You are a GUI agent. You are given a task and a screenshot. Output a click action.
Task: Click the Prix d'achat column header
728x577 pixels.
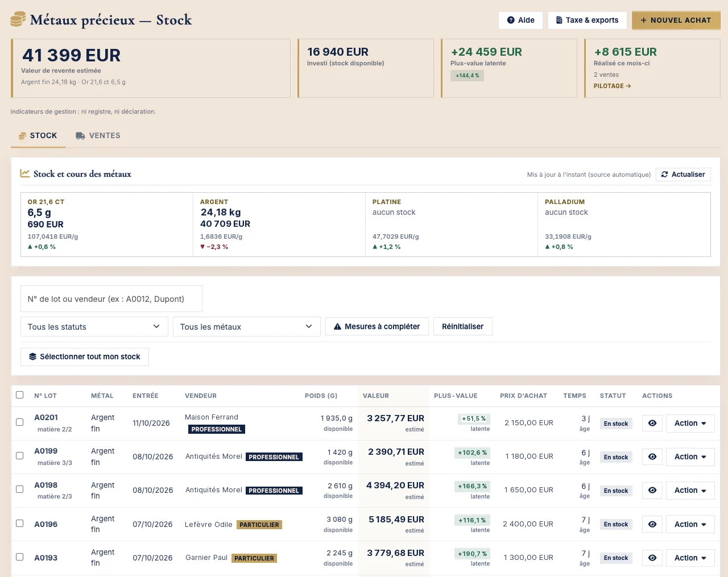tap(523, 396)
